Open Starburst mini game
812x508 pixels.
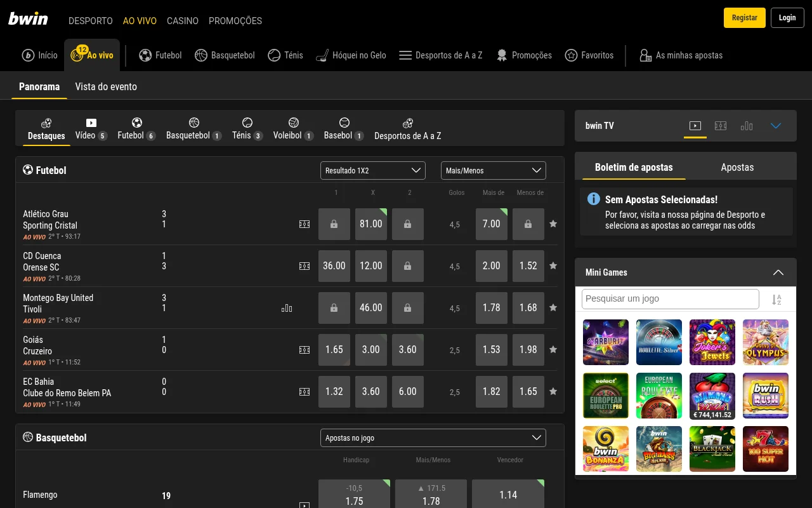click(x=606, y=342)
